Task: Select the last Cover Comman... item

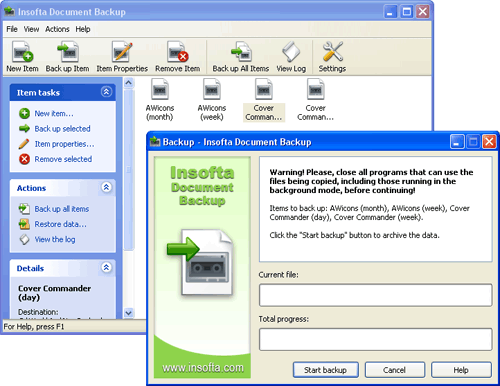Action: 315,100
